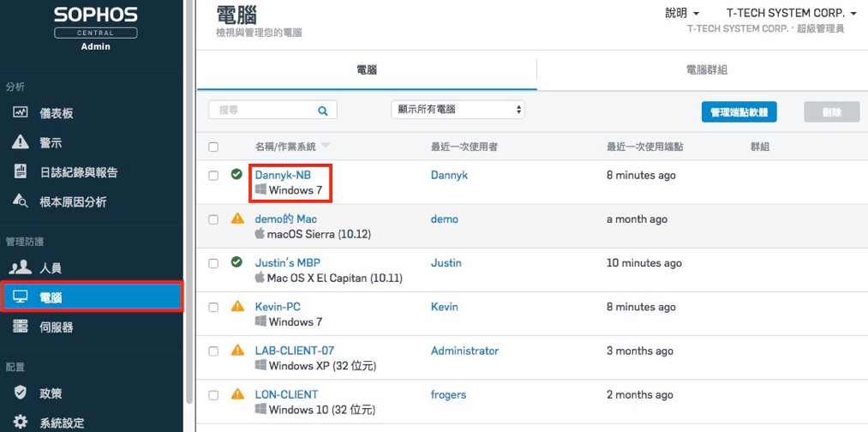The height and width of the screenshot is (432, 868).
Task: Check the box for Kevin-PC
Action: coord(213,308)
